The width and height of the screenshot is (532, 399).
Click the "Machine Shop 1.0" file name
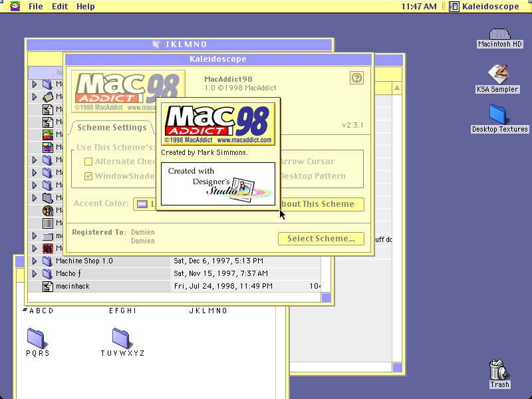[84, 261]
